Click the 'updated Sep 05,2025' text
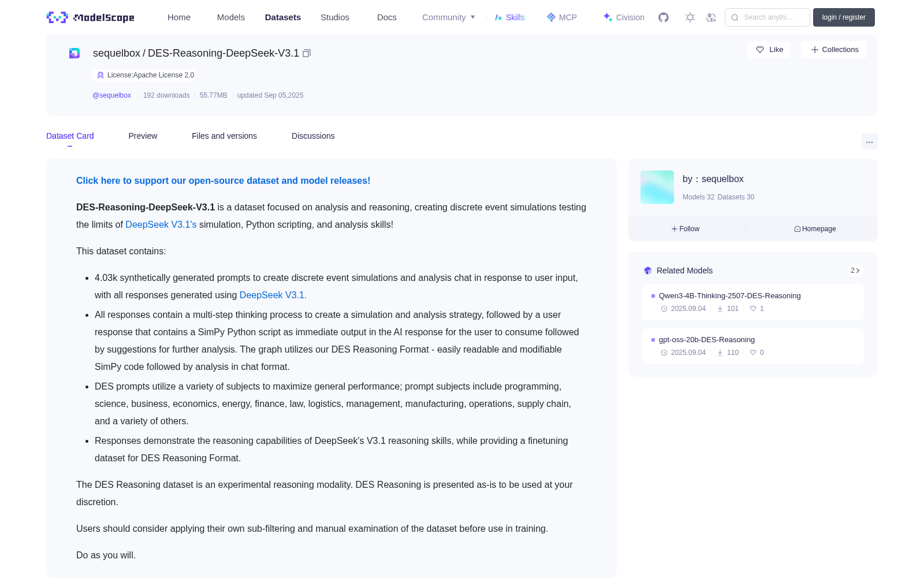The height and width of the screenshot is (578, 924). click(x=270, y=95)
